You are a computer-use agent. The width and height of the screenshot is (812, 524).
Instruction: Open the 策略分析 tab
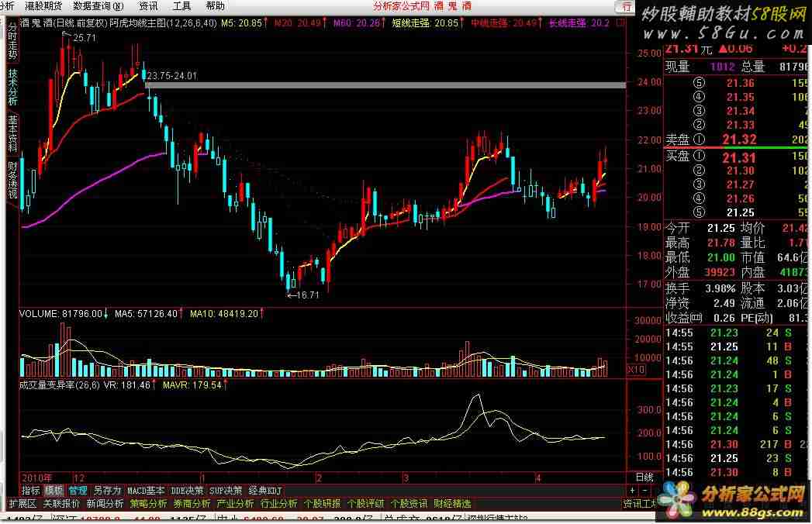click(x=148, y=503)
